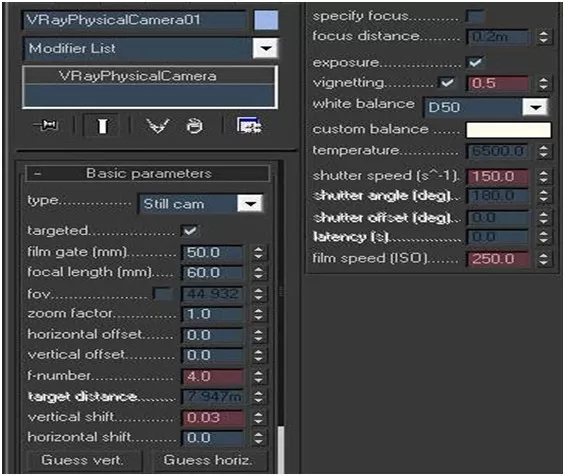Click the VRayPhysicalCamera01 name field
This screenshot has height=476, width=565.
(135, 20)
